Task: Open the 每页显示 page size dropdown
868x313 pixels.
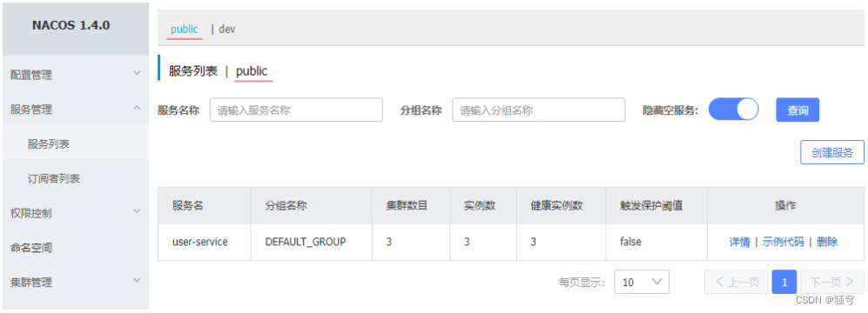Action: (x=642, y=282)
